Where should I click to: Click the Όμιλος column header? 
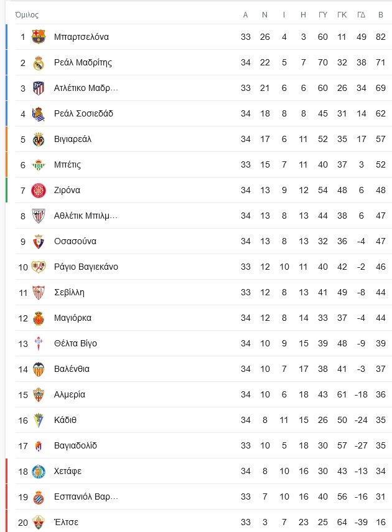point(27,15)
